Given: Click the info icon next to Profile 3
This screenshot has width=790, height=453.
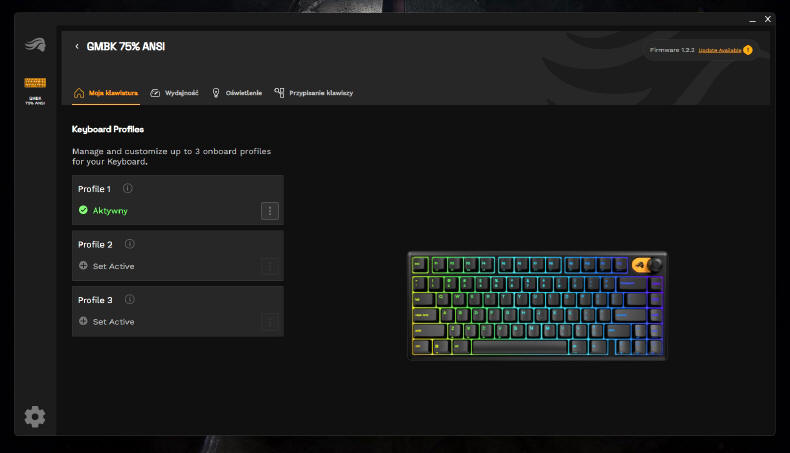Looking at the screenshot, I should pos(129,299).
